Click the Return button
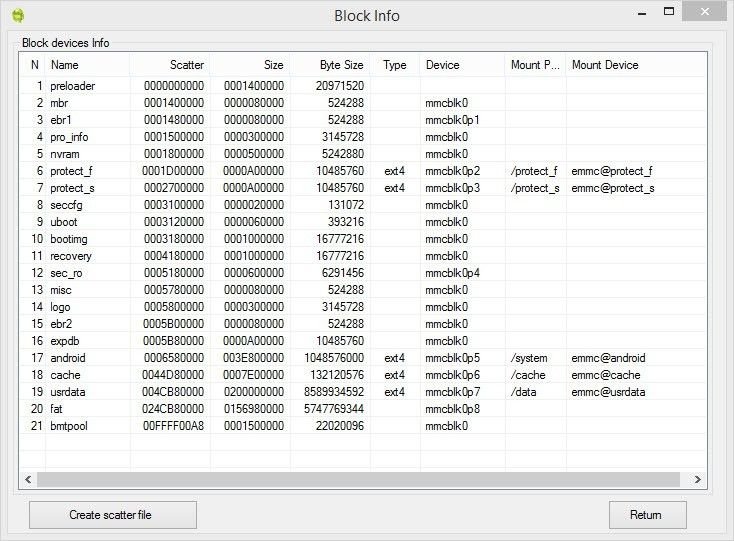Image resolution: width=734 pixels, height=541 pixels. (x=647, y=515)
